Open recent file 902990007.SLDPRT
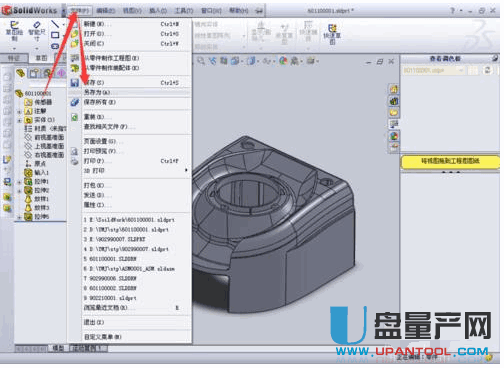 (114, 239)
